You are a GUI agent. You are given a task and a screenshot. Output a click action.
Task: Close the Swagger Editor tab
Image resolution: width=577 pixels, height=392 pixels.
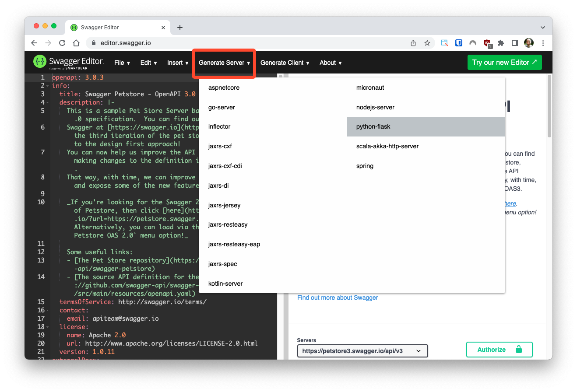[163, 28]
